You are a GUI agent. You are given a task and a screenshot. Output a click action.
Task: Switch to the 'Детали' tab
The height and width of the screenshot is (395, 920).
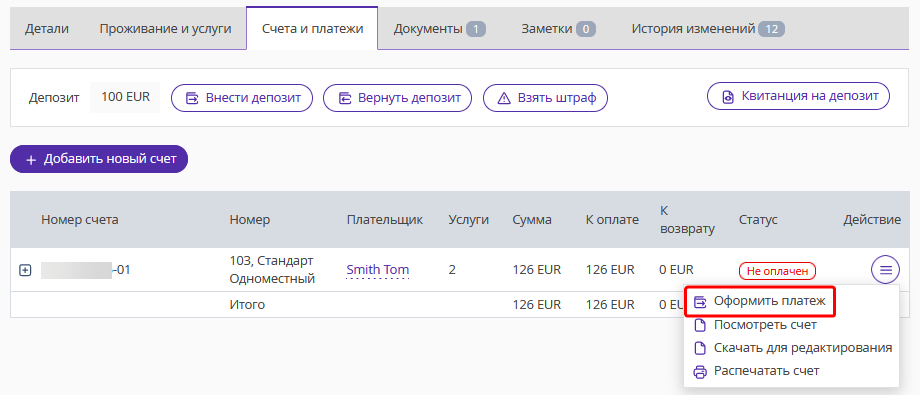coord(47,29)
